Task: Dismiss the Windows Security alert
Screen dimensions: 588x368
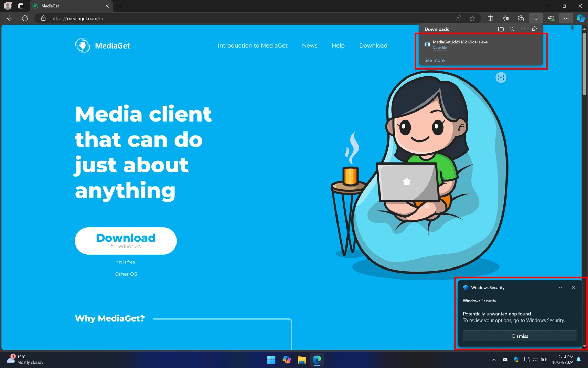Action: (520, 336)
